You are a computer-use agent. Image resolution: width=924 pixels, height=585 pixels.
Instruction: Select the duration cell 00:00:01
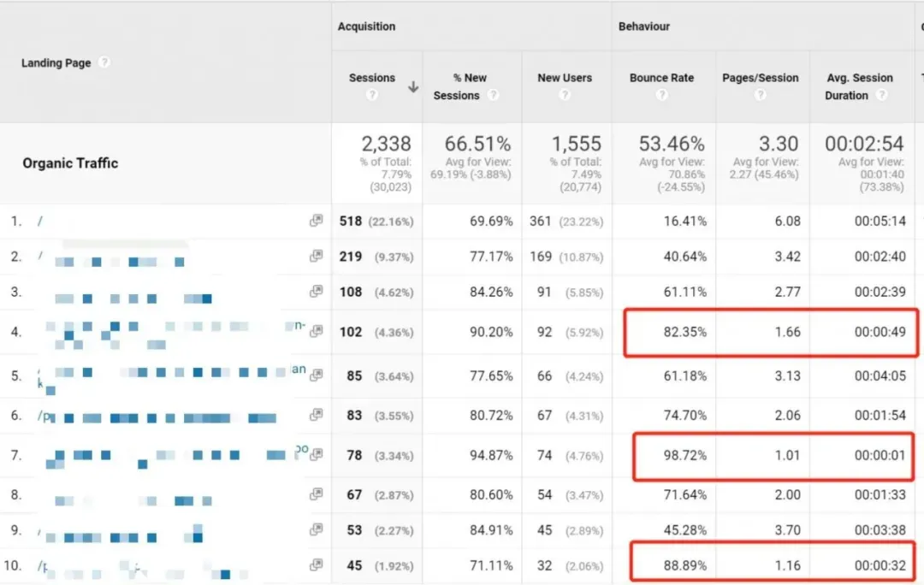880,455
